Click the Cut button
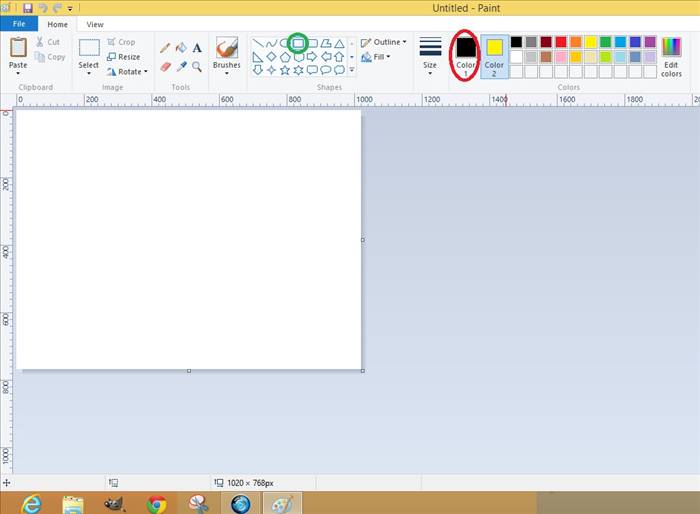The height and width of the screenshot is (514, 700). point(47,42)
